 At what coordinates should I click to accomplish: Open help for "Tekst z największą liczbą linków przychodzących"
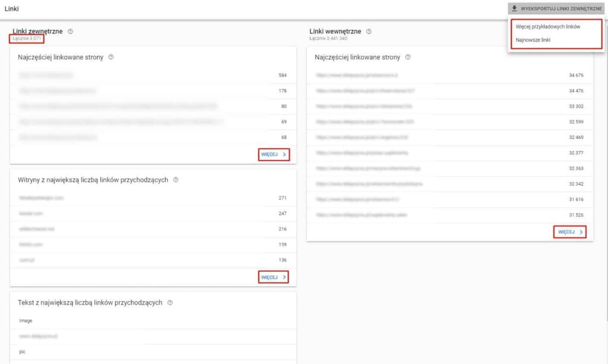point(171,302)
